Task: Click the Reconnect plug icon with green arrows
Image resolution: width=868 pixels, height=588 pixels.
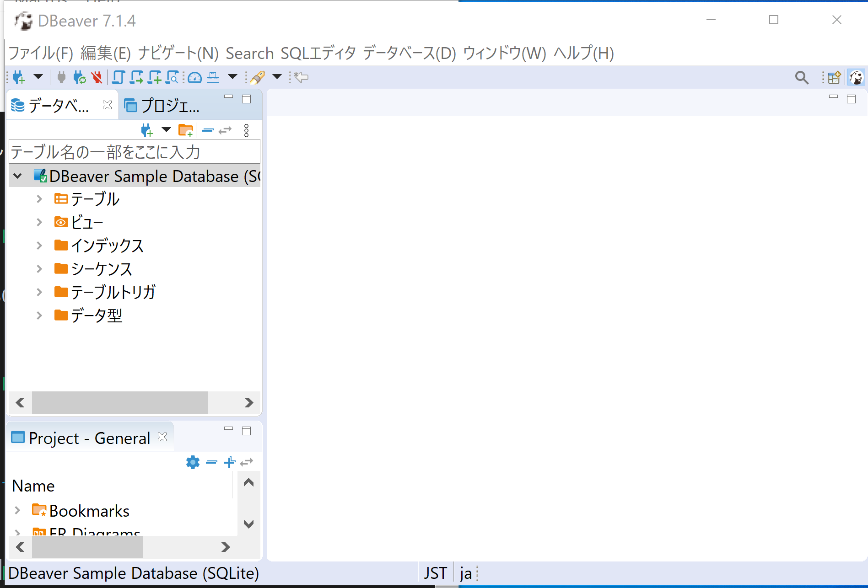Action: click(x=79, y=77)
